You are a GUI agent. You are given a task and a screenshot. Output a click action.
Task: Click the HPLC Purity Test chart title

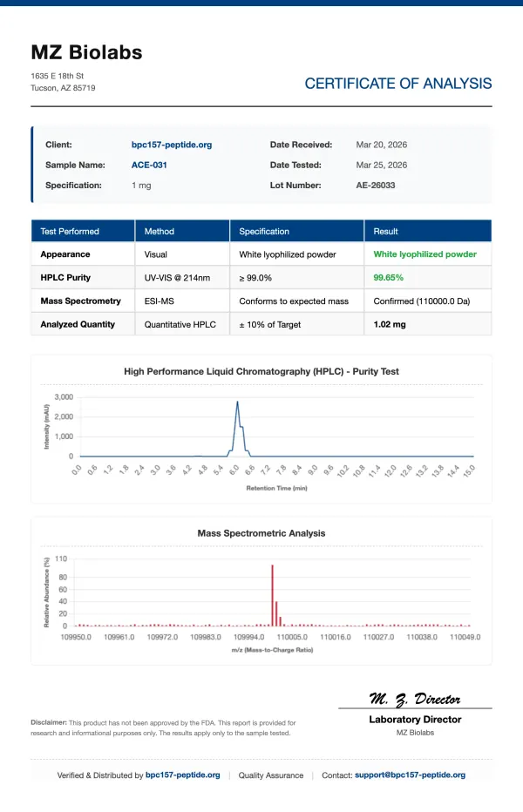[x=261, y=371]
